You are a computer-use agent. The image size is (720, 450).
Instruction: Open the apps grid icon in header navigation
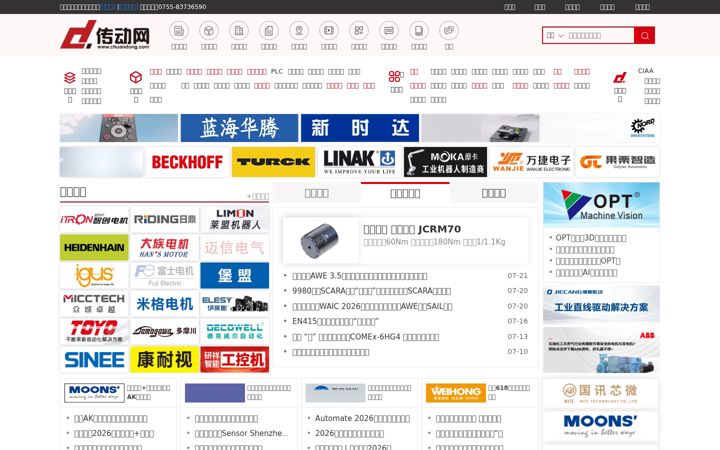359,31
